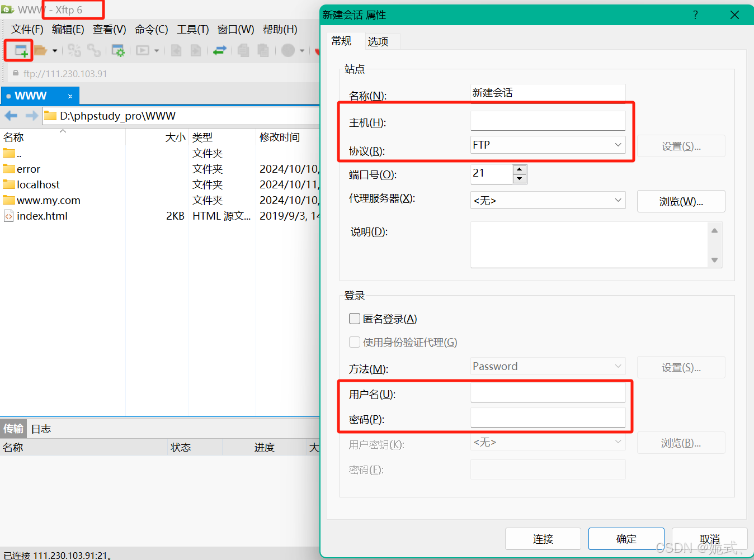Click the Reconnect toolbar icon

(x=74, y=51)
